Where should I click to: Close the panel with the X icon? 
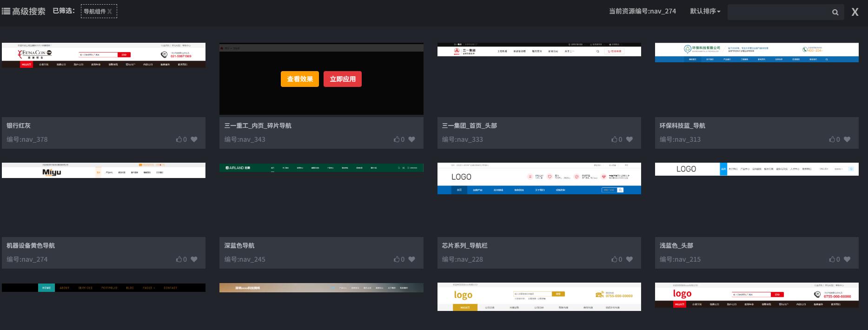[855, 12]
